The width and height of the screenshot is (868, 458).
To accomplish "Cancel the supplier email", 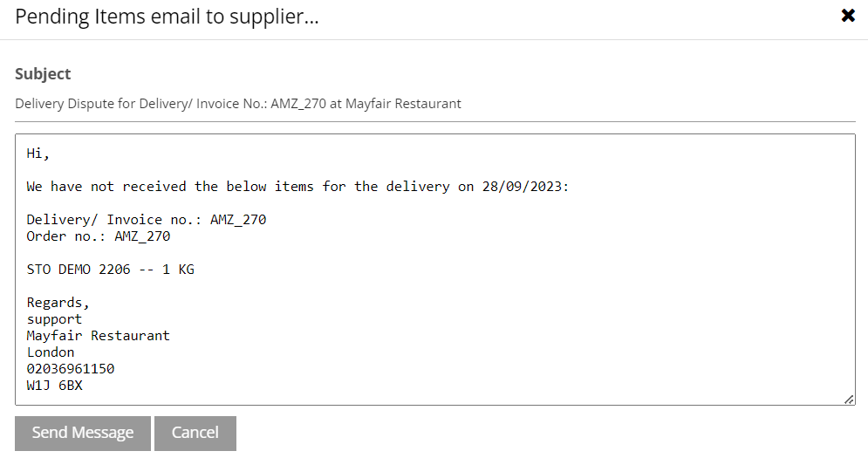I will tap(195, 433).
